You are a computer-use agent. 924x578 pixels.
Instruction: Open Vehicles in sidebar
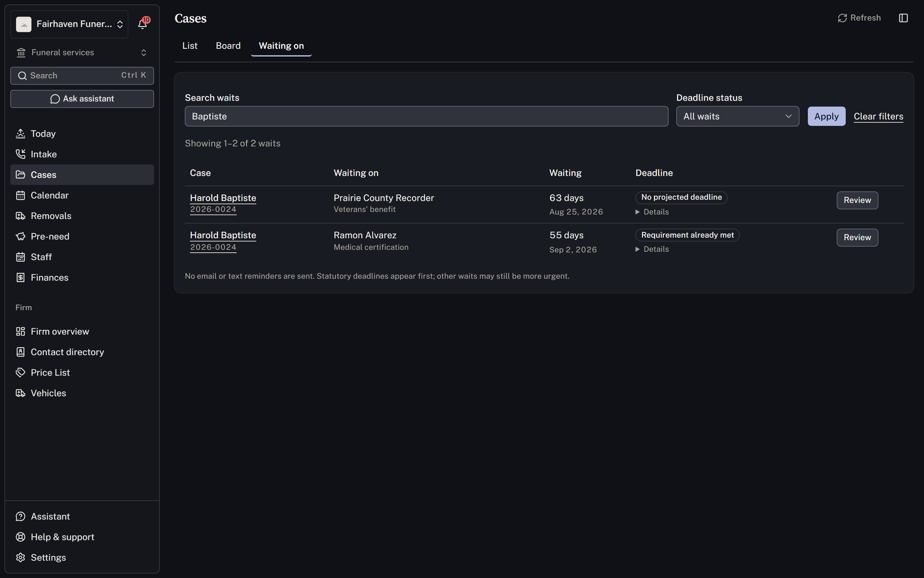82,393
